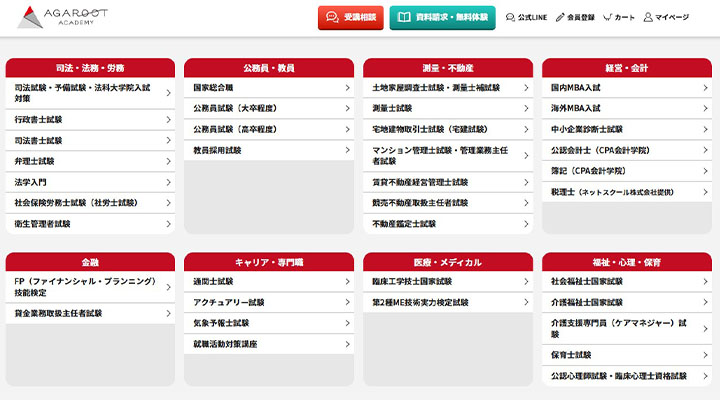Click the chevron beside 国家総合職
This screenshot has height=400, width=720.
pyautogui.click(x=348, y=88)
